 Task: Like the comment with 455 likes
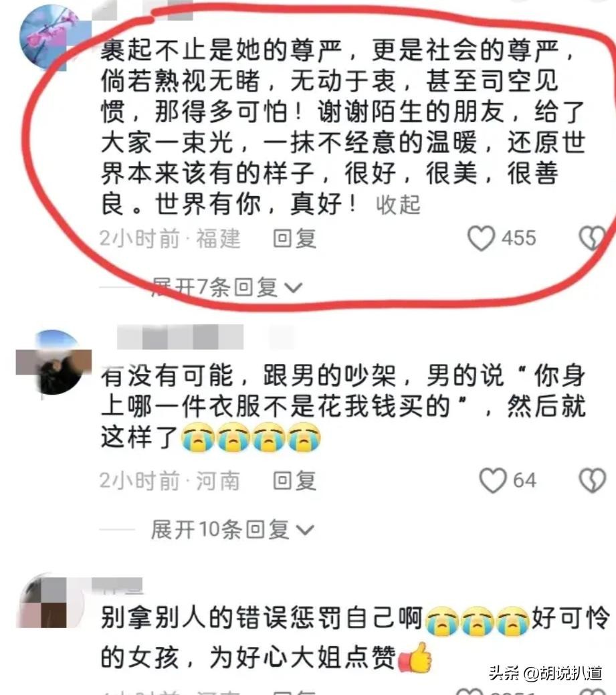(x=482, y=238)
